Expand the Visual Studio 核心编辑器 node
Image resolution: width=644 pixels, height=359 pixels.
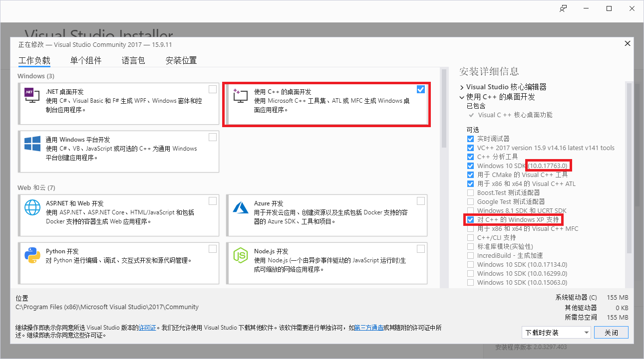coord(462,87)
